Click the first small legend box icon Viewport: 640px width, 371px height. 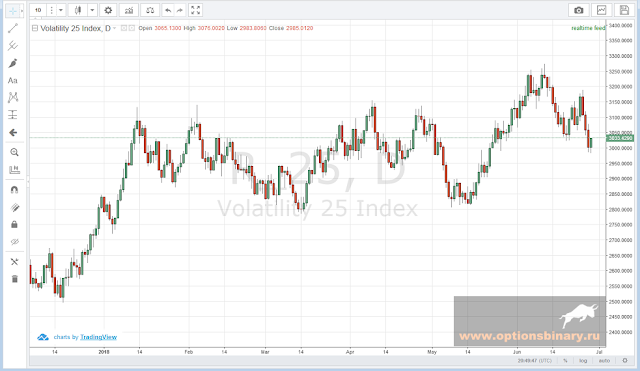click(124, 28)
